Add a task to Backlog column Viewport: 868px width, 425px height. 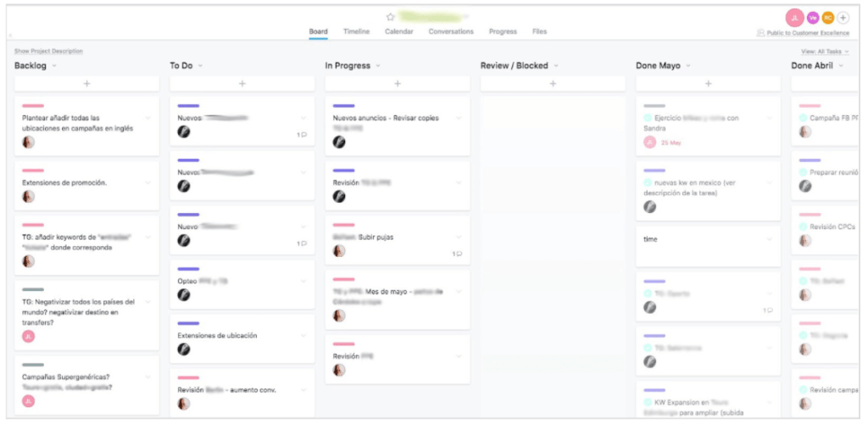87,84
